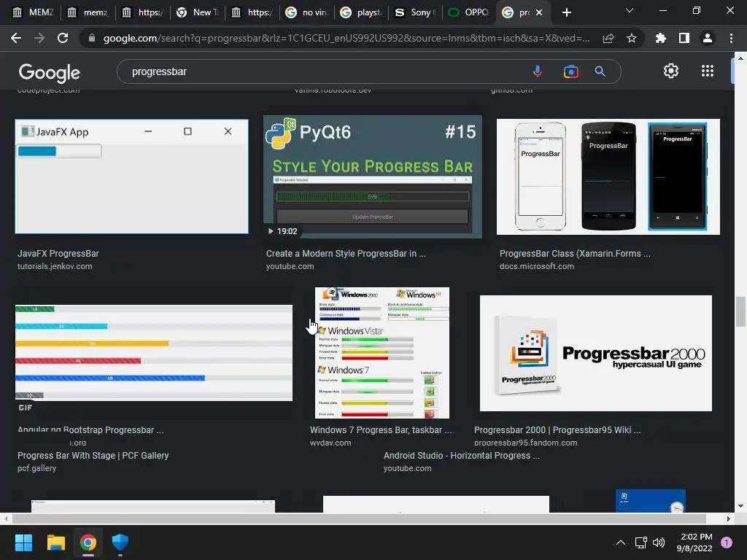
Task: Search by image with Google Lens camera
Action: coord(570,71)
